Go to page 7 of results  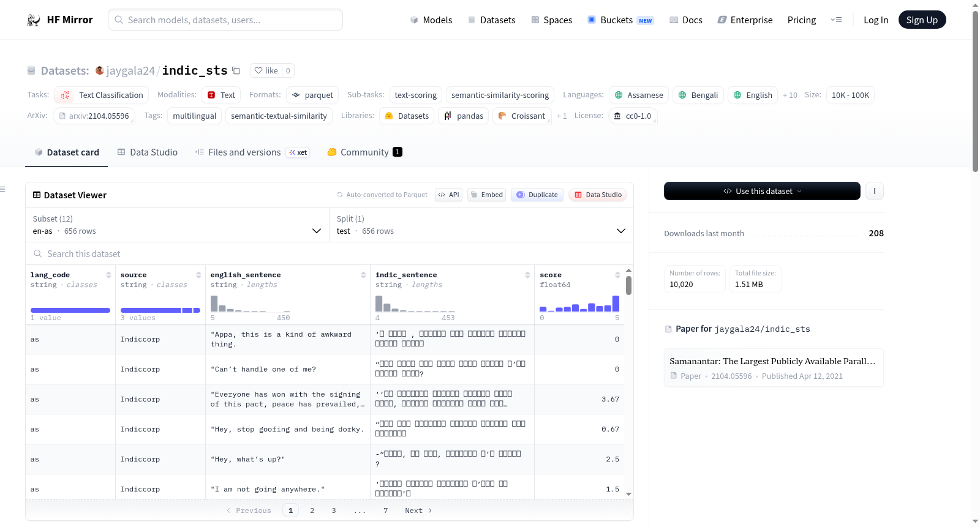pos(385,510)
